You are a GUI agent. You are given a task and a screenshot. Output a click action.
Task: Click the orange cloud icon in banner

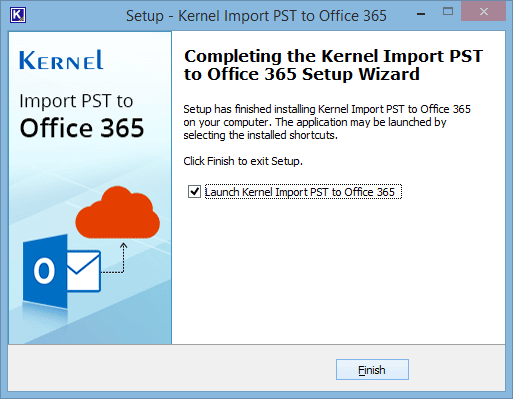pos(118,212)
